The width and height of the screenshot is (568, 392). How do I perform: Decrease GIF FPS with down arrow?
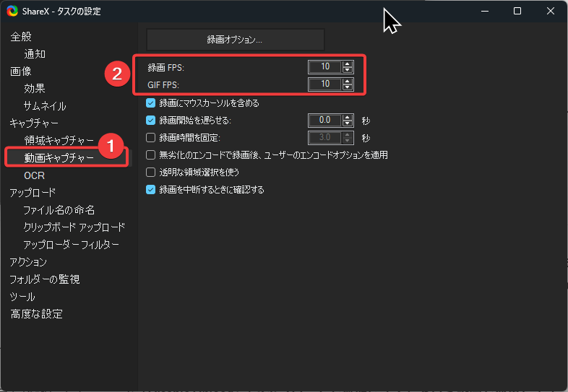348,87
